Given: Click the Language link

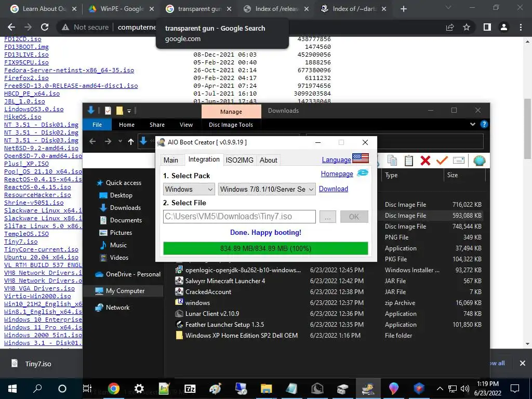Looking at the screenshot, I should pyautogui.click(x=336, y=159).
